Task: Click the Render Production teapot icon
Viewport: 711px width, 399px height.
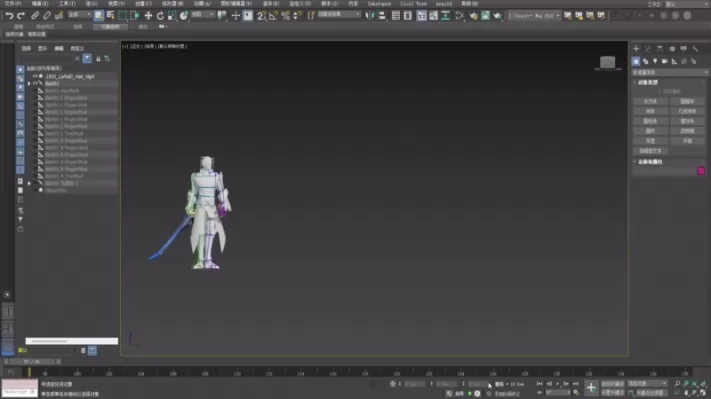Action: click(497, 16)
